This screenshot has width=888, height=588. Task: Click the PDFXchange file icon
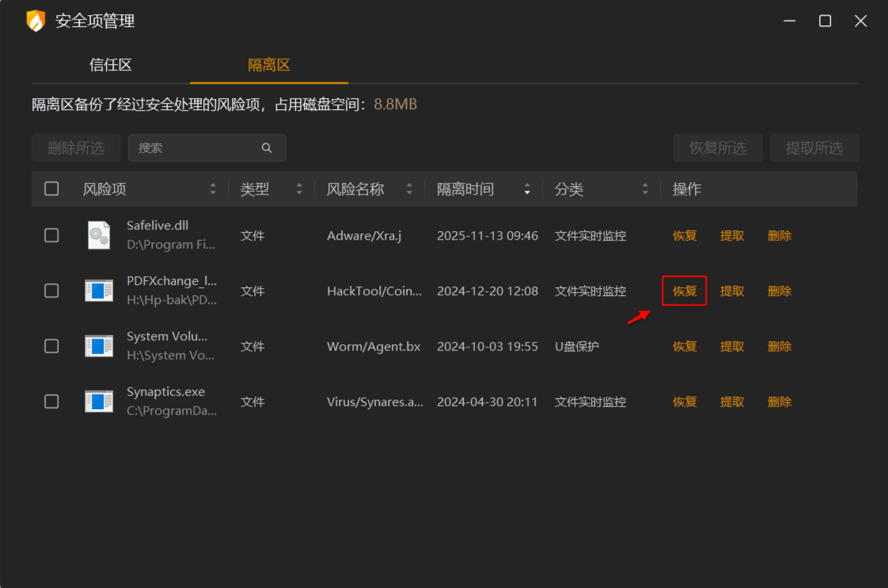tap(99, 290)
